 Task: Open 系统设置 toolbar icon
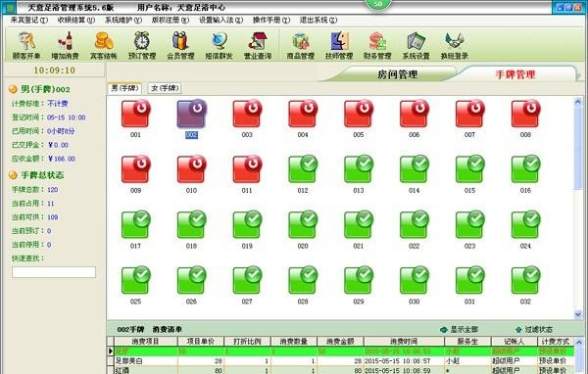pyautogui.click(x=416, y=45)
